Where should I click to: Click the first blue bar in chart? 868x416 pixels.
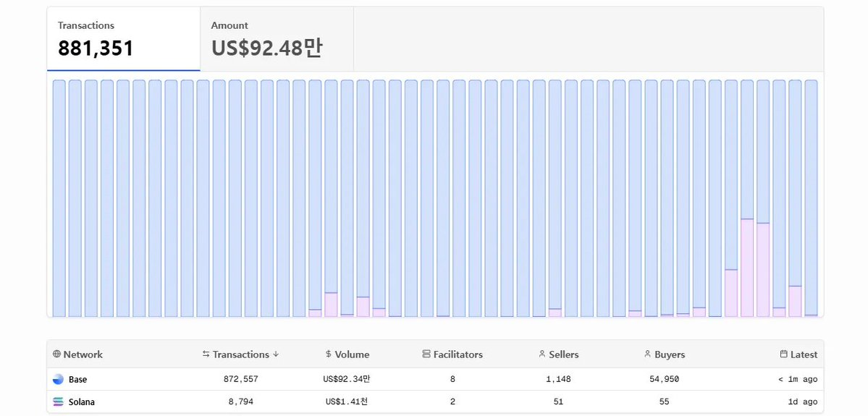59,198
